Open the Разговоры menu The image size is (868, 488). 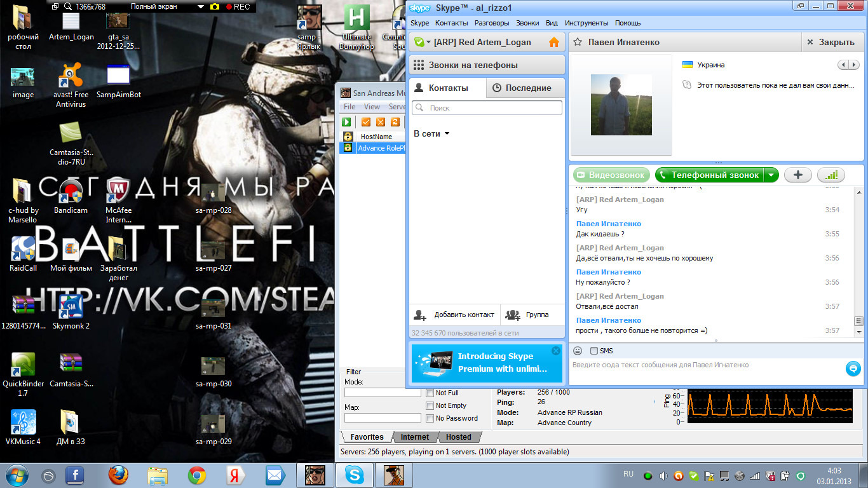[x=492, y=23]
